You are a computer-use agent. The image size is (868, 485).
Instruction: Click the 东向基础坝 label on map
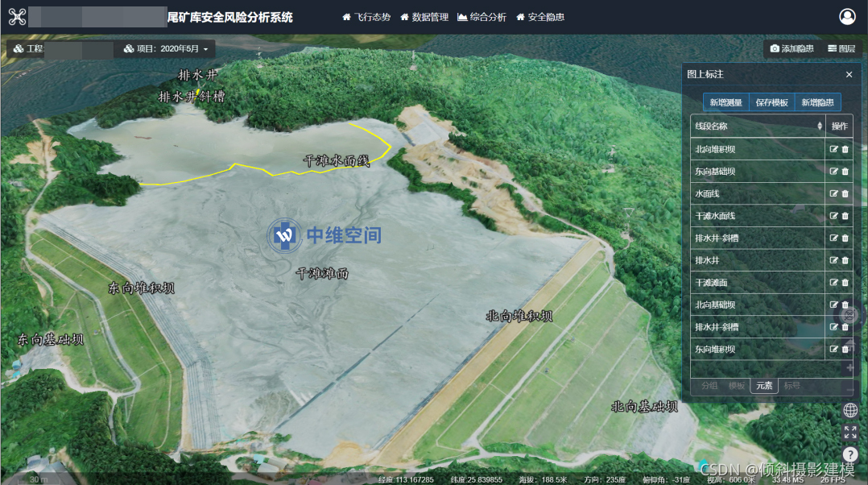coord(51,339)
